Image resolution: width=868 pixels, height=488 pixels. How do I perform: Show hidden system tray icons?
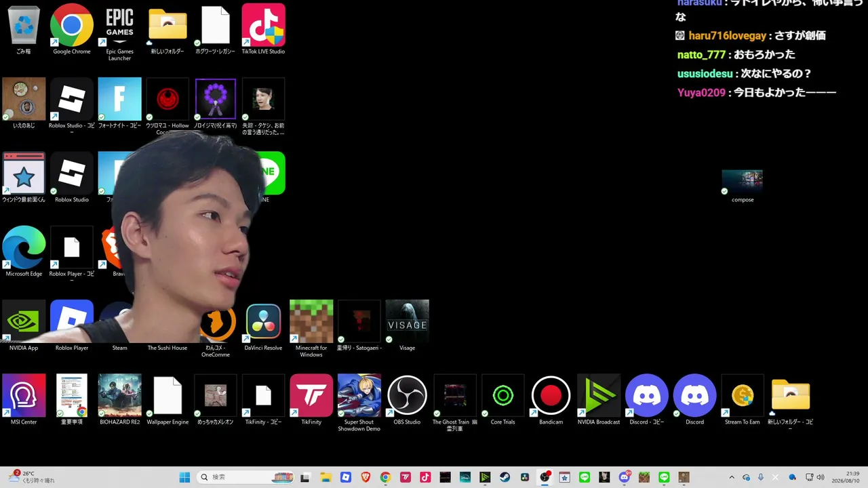tap(732, 477)
